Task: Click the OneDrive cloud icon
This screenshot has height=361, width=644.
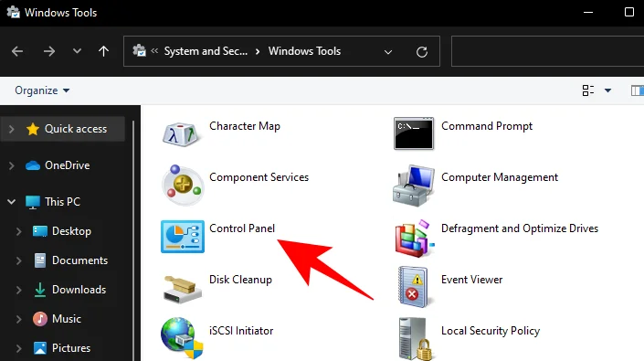Action: (x=33, y=165)
